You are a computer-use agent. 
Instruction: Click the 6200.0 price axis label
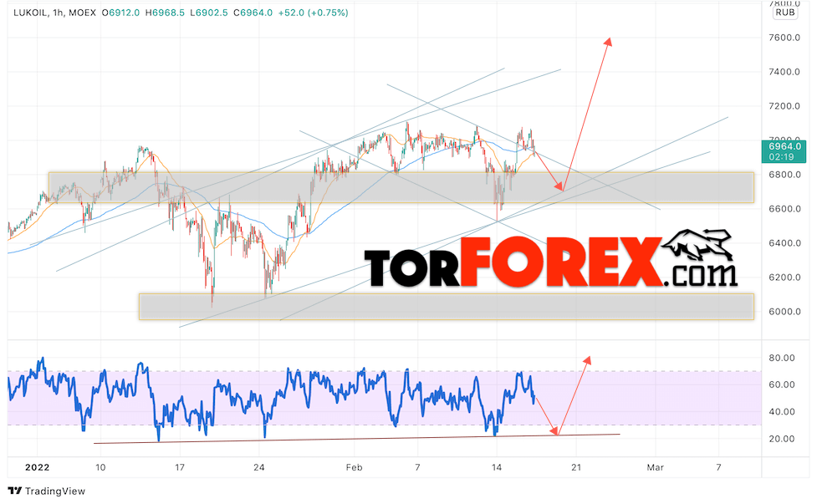[784, 277]
